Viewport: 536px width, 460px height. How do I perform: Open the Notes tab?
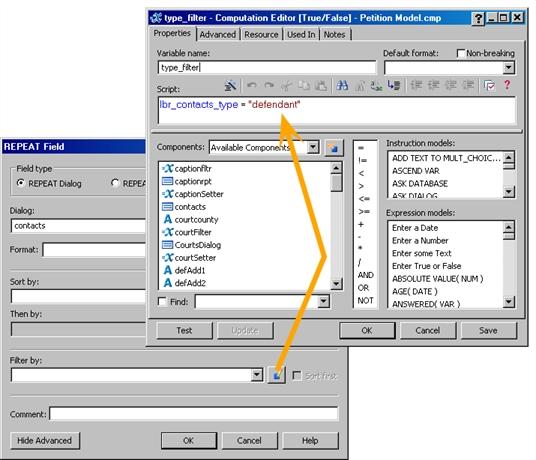pos(334,35)
